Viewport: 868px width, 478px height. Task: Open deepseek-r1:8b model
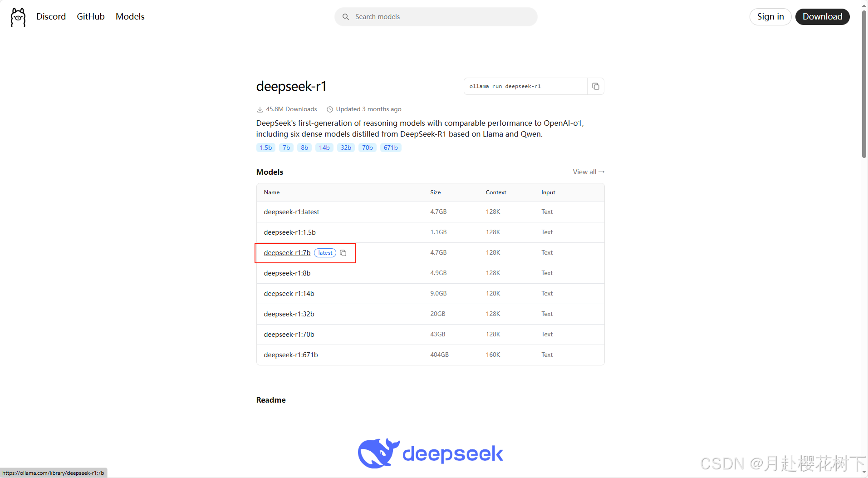[287, 273]
